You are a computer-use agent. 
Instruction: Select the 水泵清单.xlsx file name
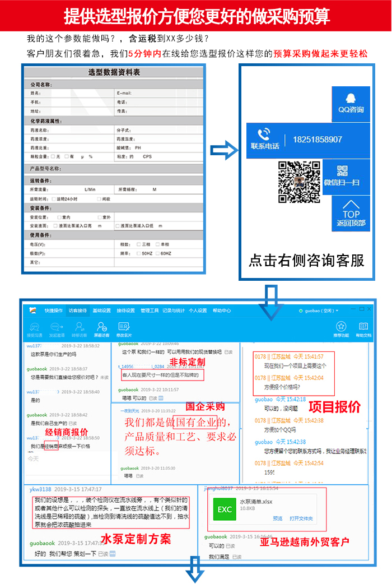pos(256,502)
